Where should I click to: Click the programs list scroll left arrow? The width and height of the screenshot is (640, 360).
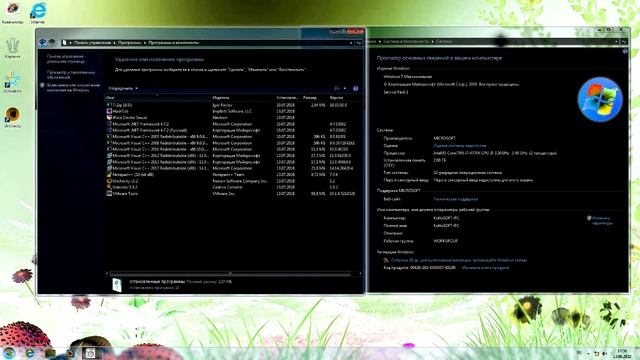pyautogui.click(x=107, y=273)
